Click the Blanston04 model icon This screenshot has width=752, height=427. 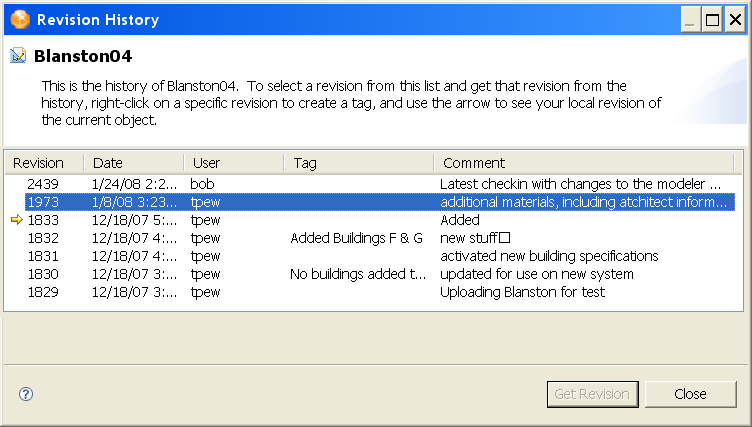[18, 56]
